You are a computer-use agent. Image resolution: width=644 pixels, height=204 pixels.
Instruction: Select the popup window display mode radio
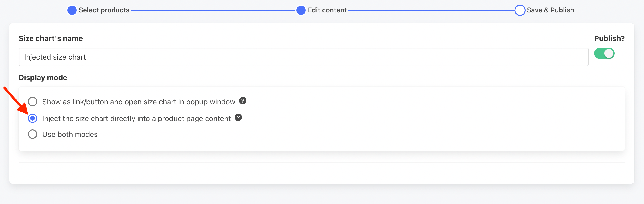pyautogui.click(x=33, y=102)
